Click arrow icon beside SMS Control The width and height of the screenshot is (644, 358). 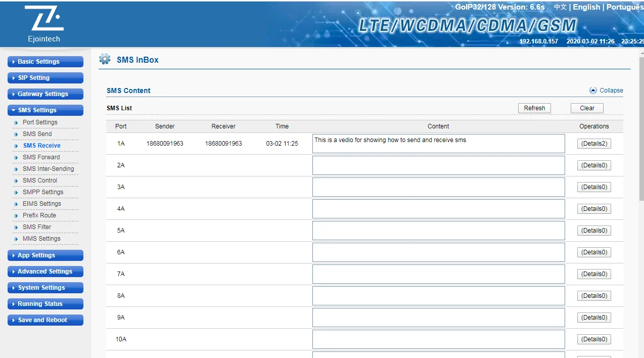point(17,181)
